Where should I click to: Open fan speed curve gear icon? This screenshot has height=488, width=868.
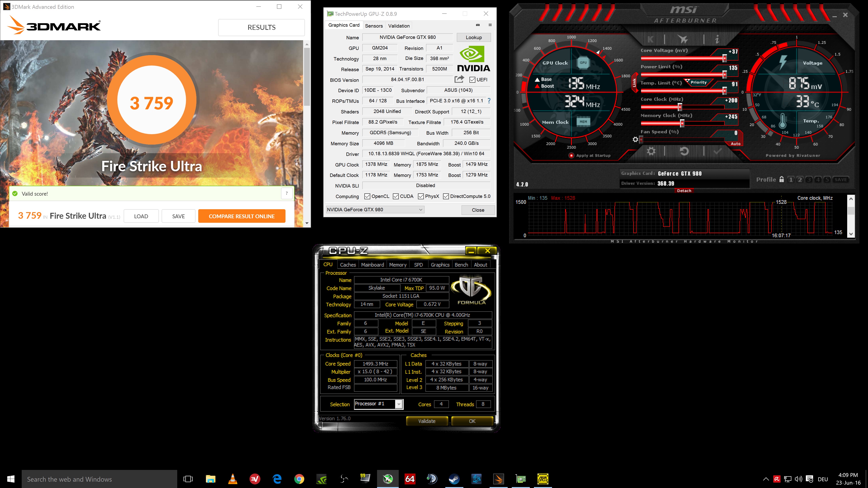(635, 139)
